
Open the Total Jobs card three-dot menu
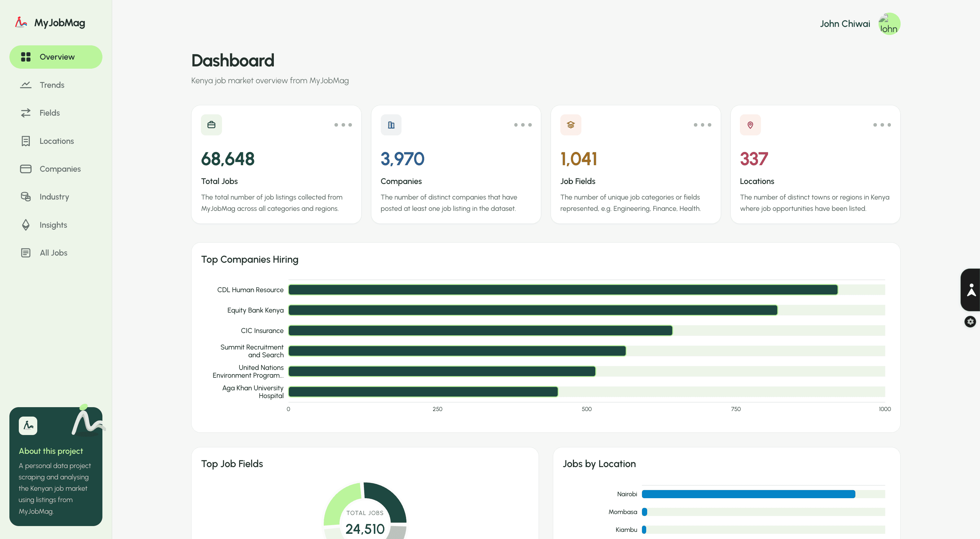343,125
